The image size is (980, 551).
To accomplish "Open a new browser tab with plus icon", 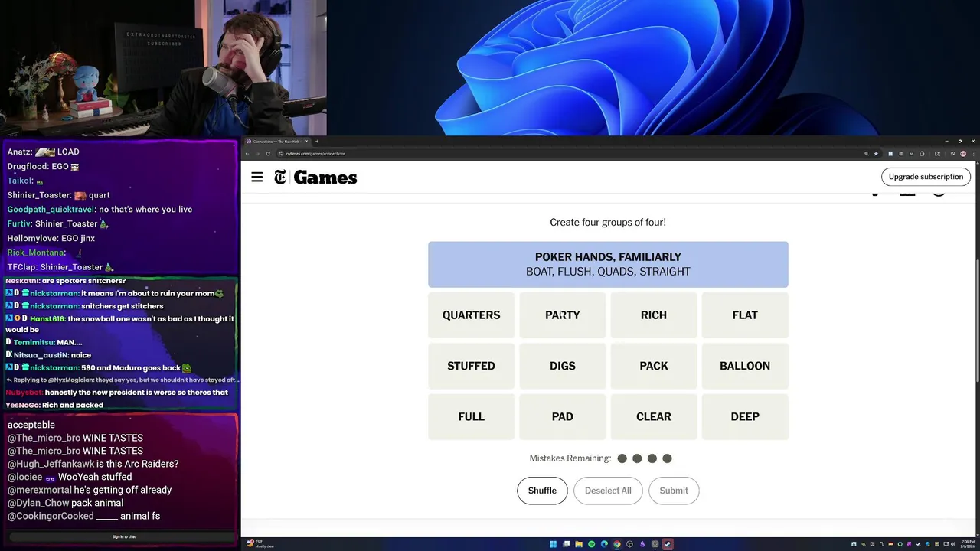I will click(317, 142).
